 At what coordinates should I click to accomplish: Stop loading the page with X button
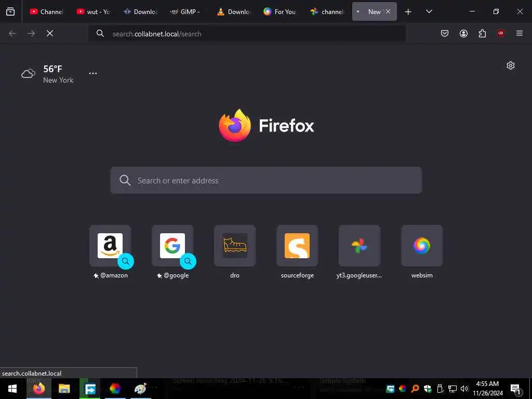pos(50,33)
